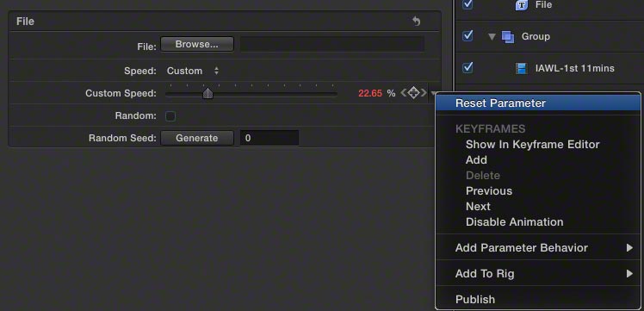Uncheck visibility of the Group layer
The height and width of the screenshot is (311, 644).
(x=468, y=36)
